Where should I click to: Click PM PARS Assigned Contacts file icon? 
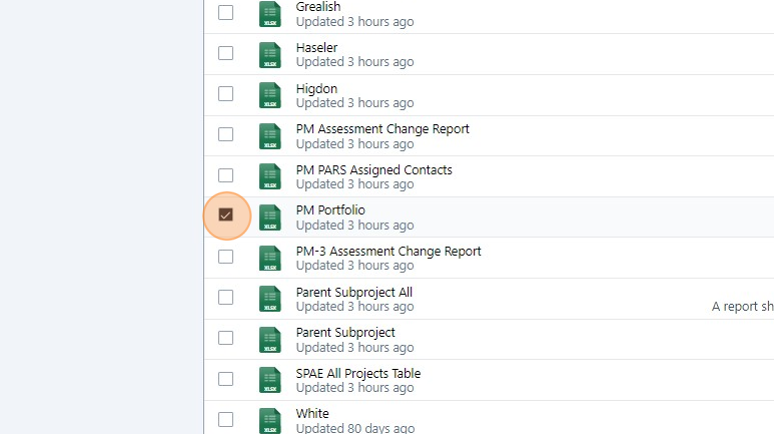(x=270, y=177)
